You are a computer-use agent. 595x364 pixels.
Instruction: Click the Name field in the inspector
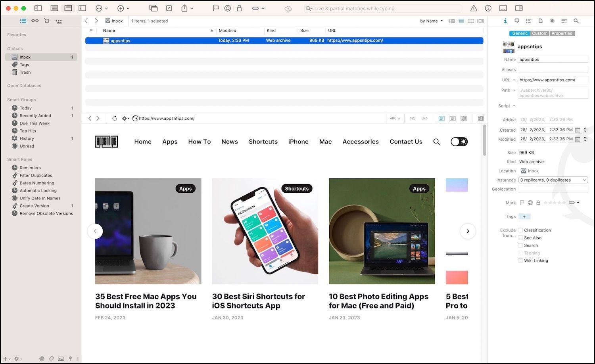pos(553,59)
